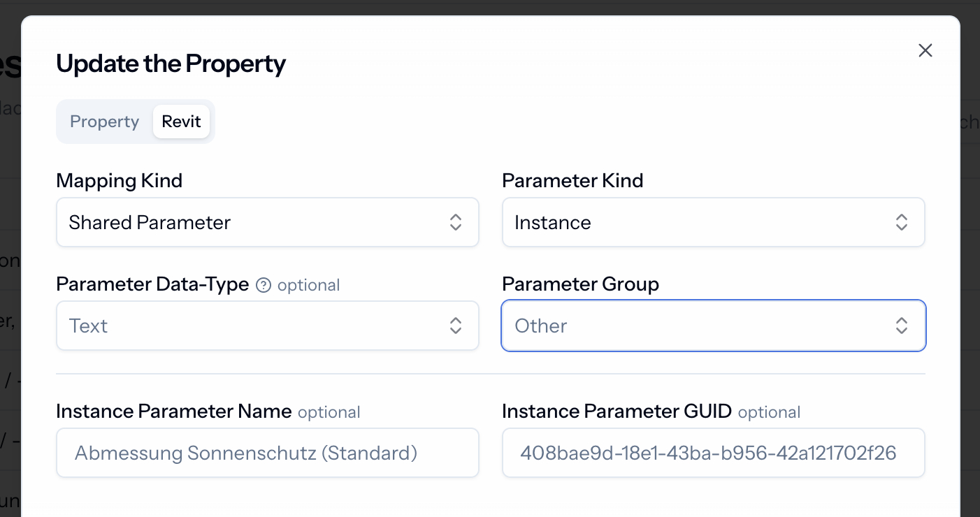Click the Instance Parameter Name label
The image size is (980, 517).
174,412
